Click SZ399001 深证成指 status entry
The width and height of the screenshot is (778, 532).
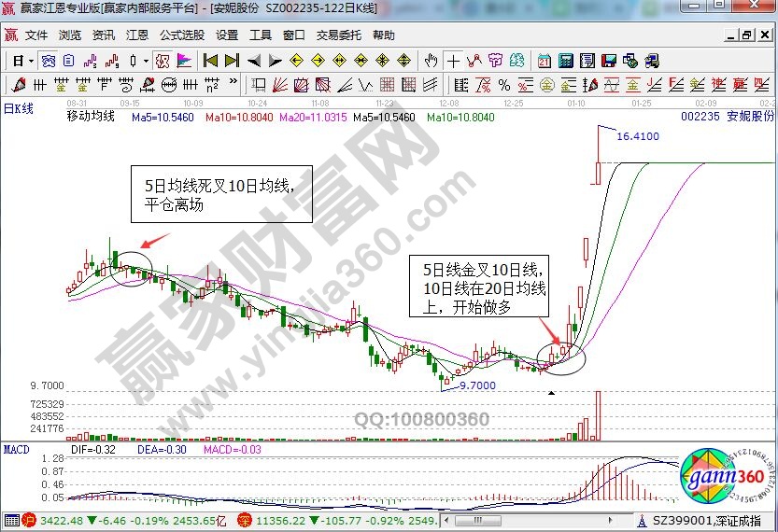pos(705,521)
